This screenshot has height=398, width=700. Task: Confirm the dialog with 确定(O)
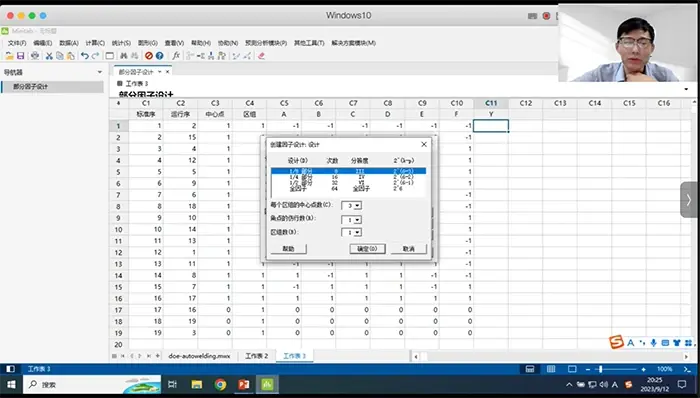[x=367, y=249]
